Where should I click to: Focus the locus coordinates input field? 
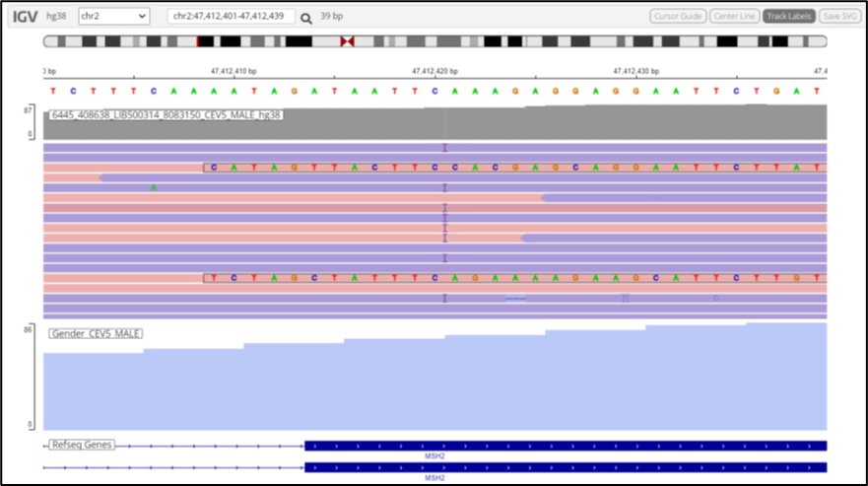(231, 16)
